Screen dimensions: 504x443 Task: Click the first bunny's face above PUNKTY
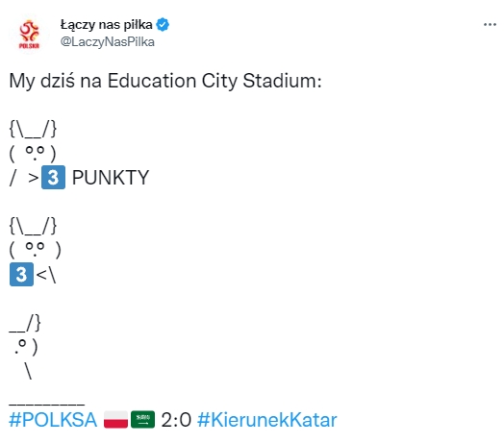tap(33, 153)
